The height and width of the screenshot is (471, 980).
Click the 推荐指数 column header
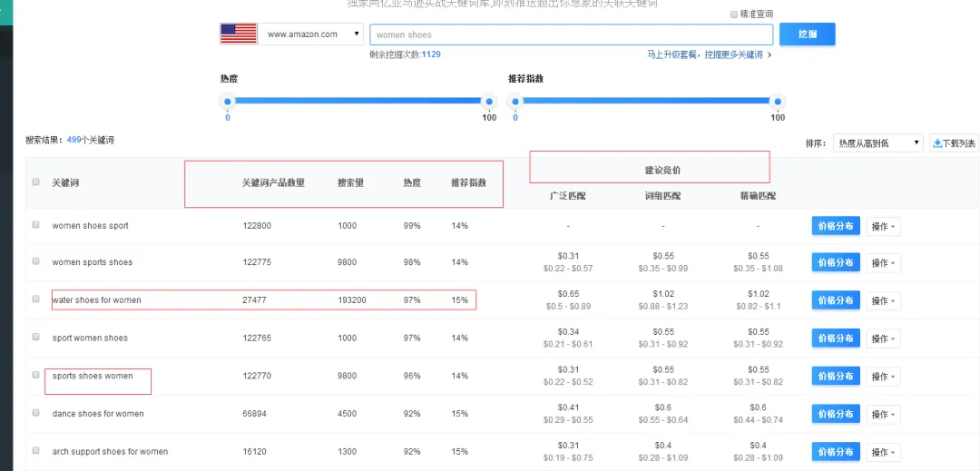tap(469, 183)
